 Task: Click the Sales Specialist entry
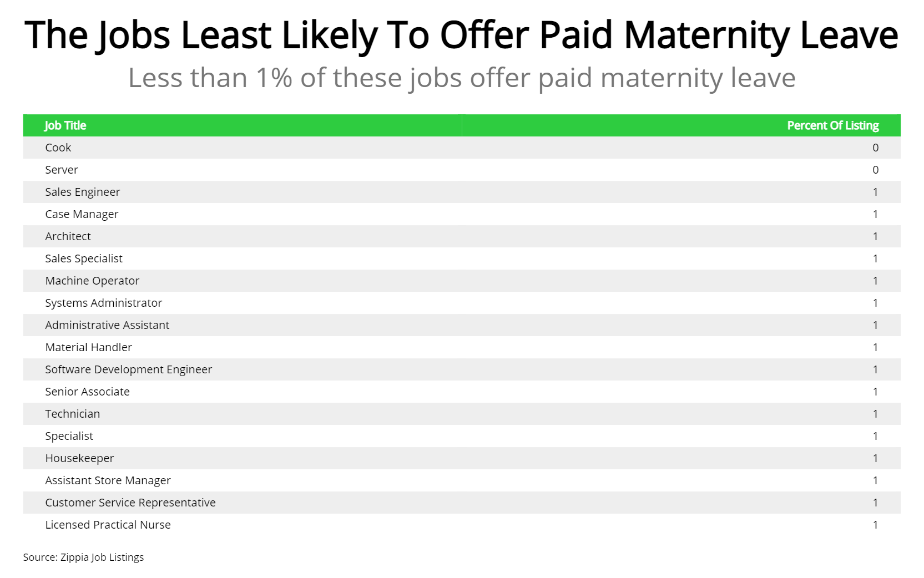[84, 258]
